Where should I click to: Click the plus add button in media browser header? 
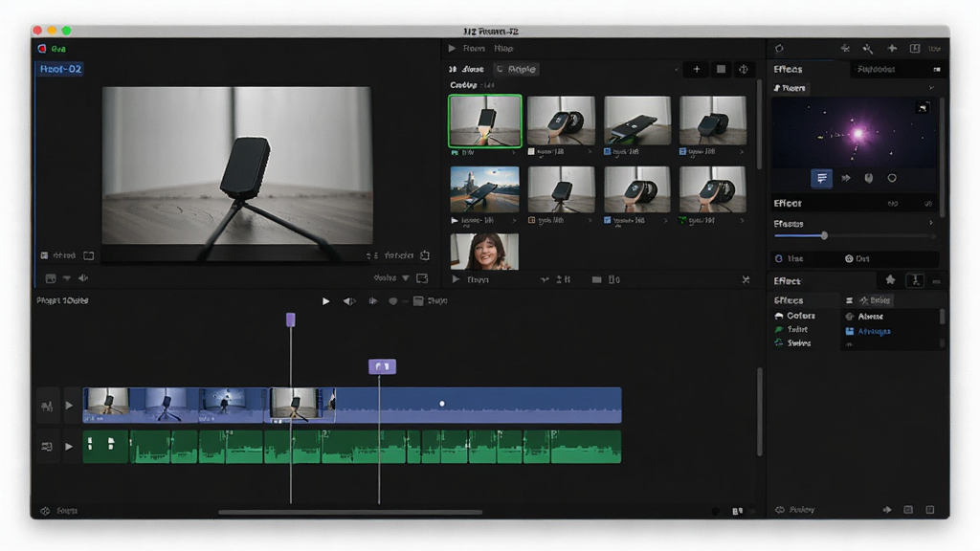click(x=697, y=69)
